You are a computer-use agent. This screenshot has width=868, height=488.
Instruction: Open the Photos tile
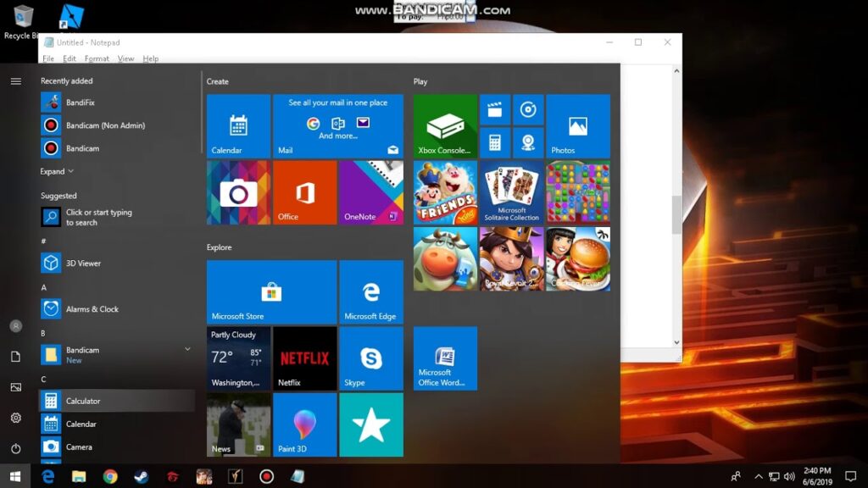(578, 126)
